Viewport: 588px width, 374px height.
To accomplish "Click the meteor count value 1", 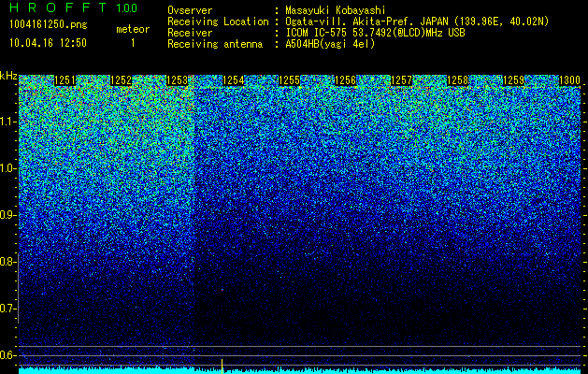I will tap(133, 43).
